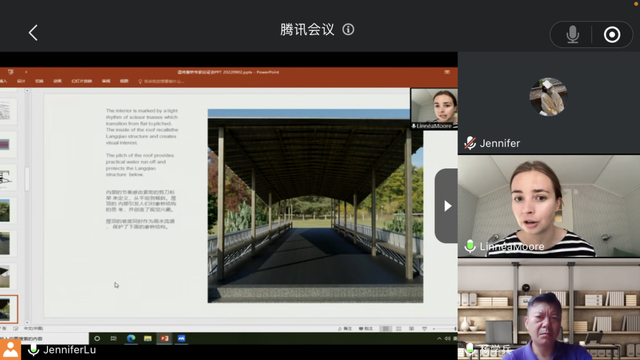Click the Tencent Meeting icon on the taskbar
640x360 pixels.
(181, 338)
